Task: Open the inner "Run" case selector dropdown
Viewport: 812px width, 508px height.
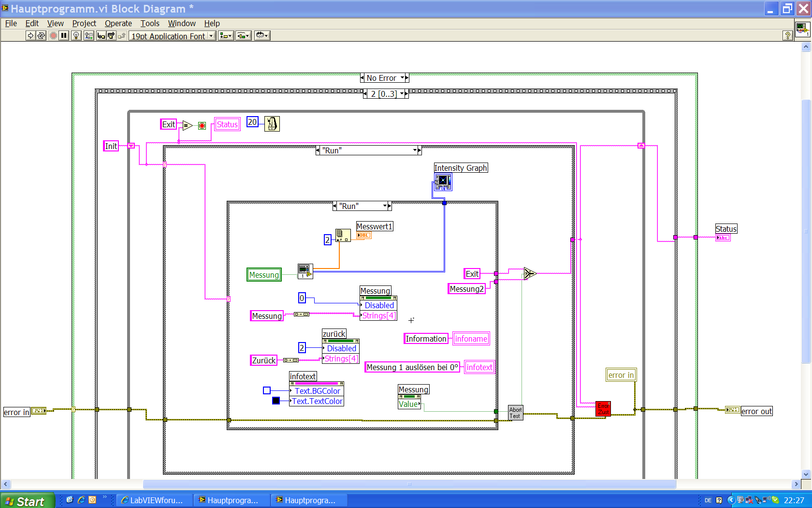Action: (385, 206)
